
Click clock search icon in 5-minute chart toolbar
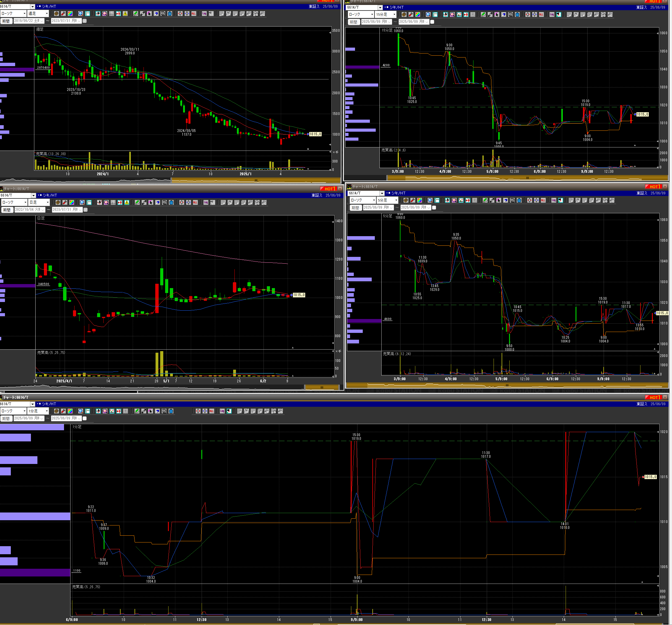[x=454, y=200]
